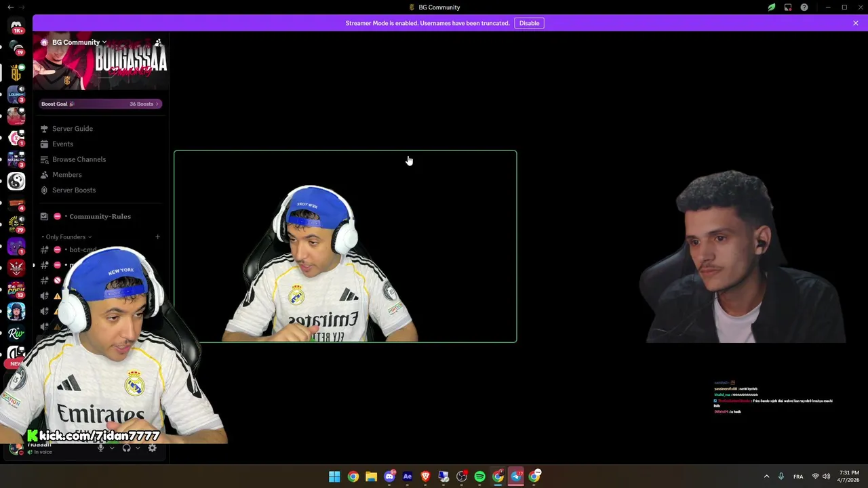Collapse the Only Founders category

pos(67,237)
